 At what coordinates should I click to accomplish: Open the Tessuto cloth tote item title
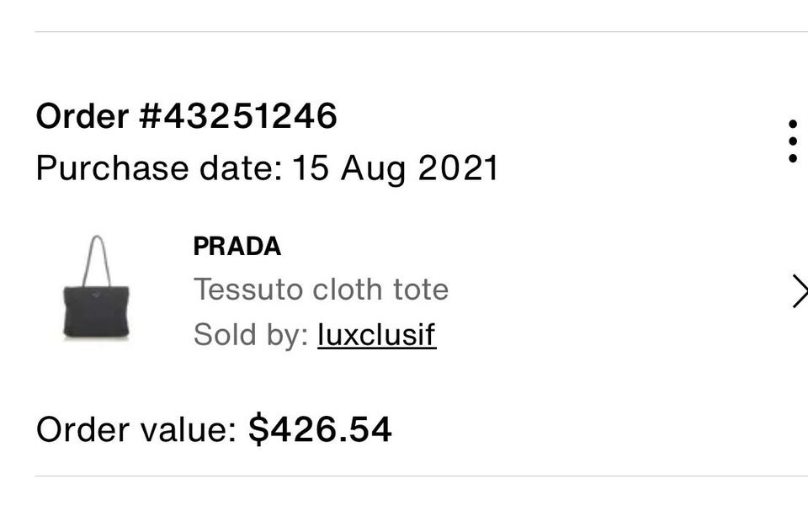point(321,290)
